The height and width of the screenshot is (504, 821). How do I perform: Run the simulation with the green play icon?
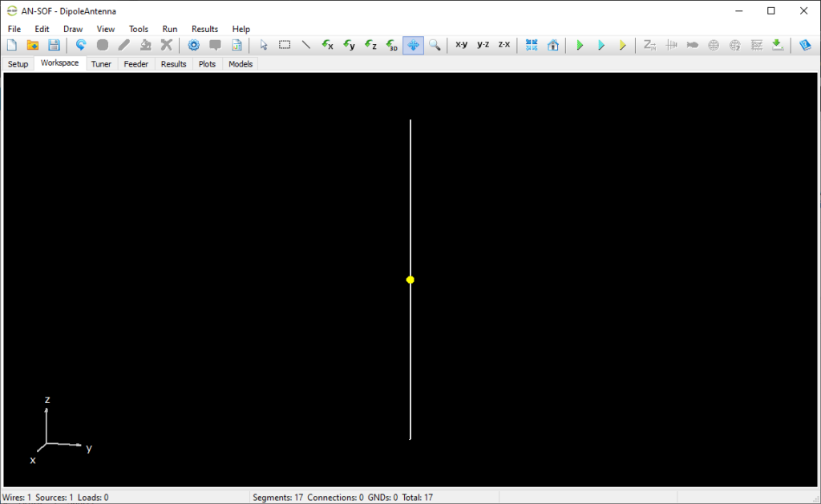[580, 45]
